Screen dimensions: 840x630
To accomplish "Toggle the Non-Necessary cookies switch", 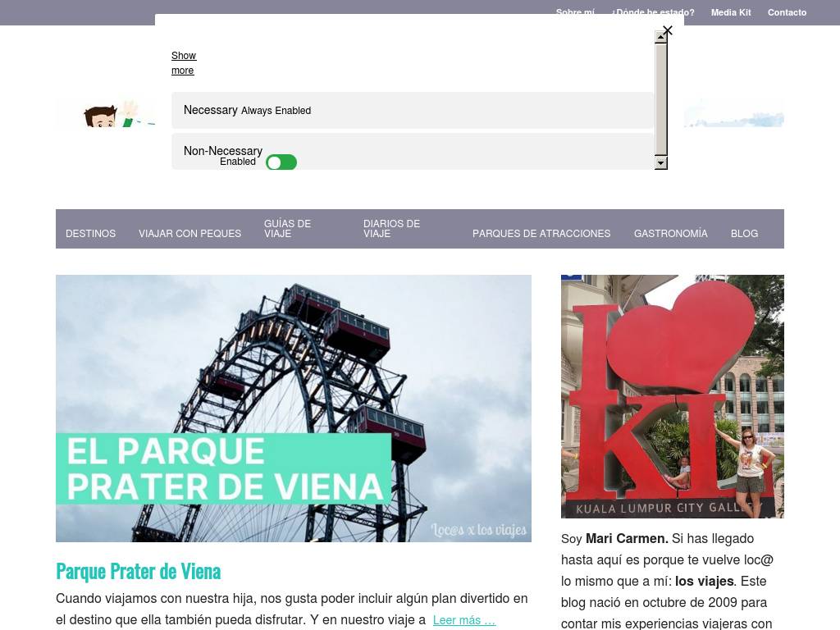I will [x=281, y=162].
